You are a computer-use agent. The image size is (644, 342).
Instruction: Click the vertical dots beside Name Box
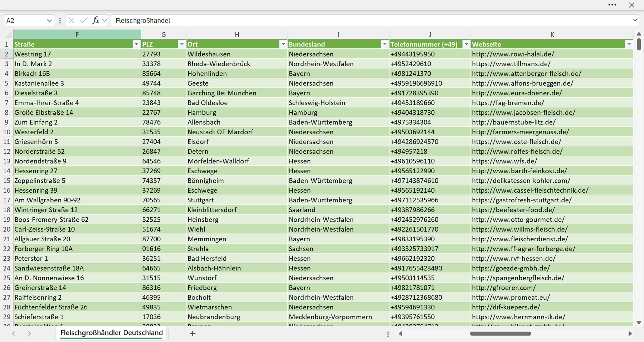click(60, 20)
